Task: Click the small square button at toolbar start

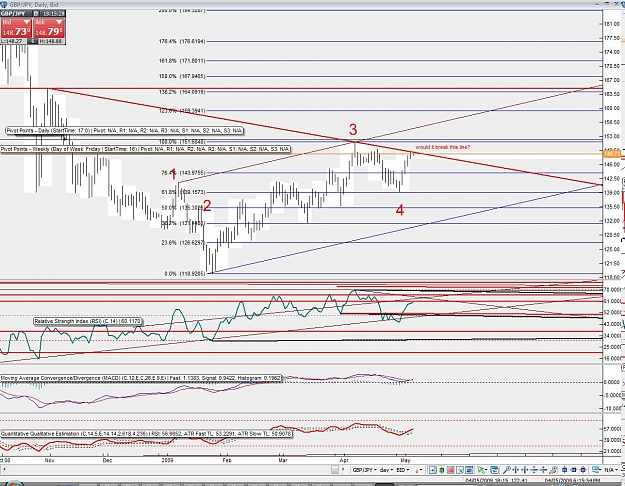Action: [335, 470]
